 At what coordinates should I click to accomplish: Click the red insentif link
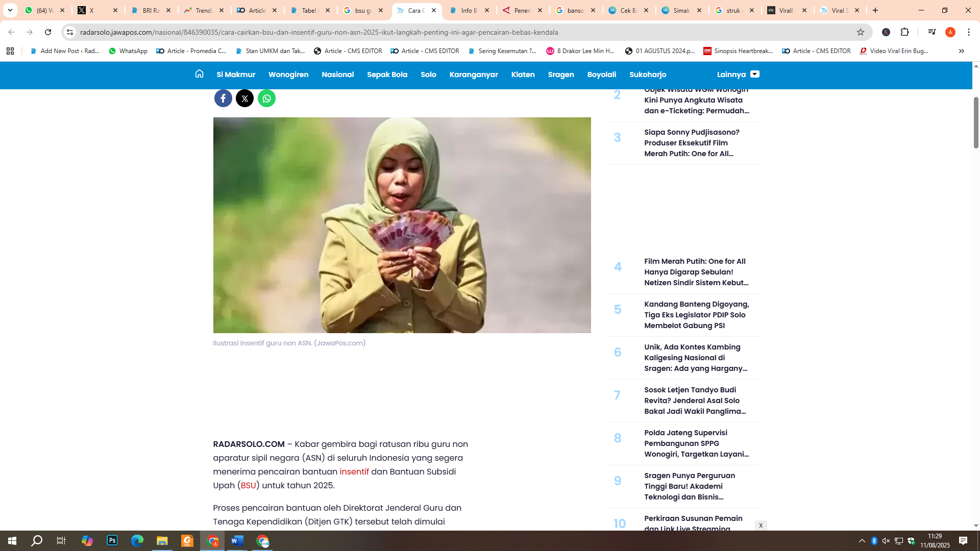354,471
